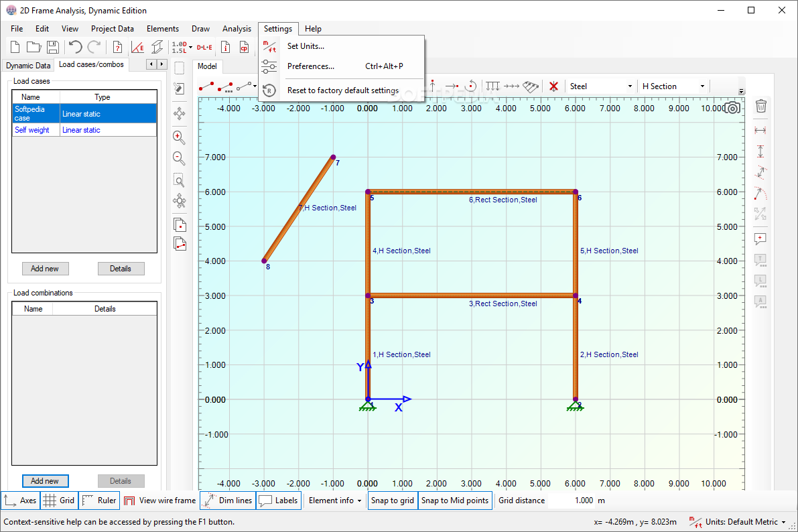The width and height of the screenshot is (798, 532).
Task: Toggle View wire frame mode
Action: point(160,501)
